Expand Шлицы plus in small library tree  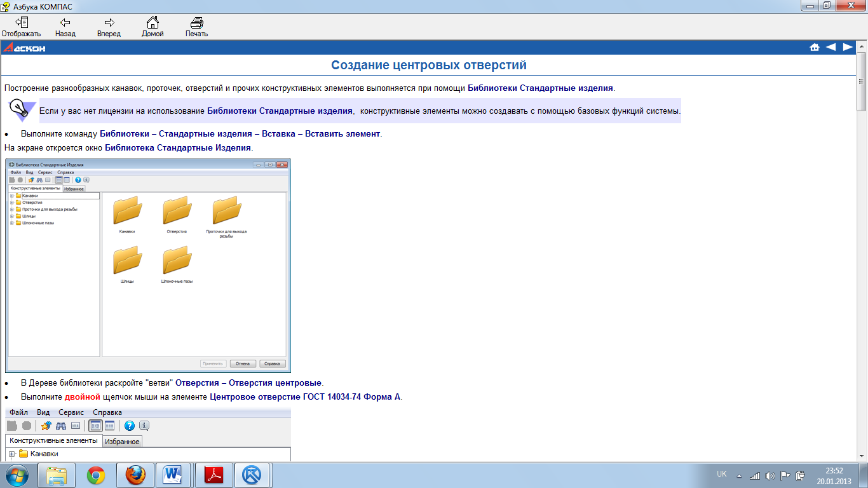coord(11,216)
